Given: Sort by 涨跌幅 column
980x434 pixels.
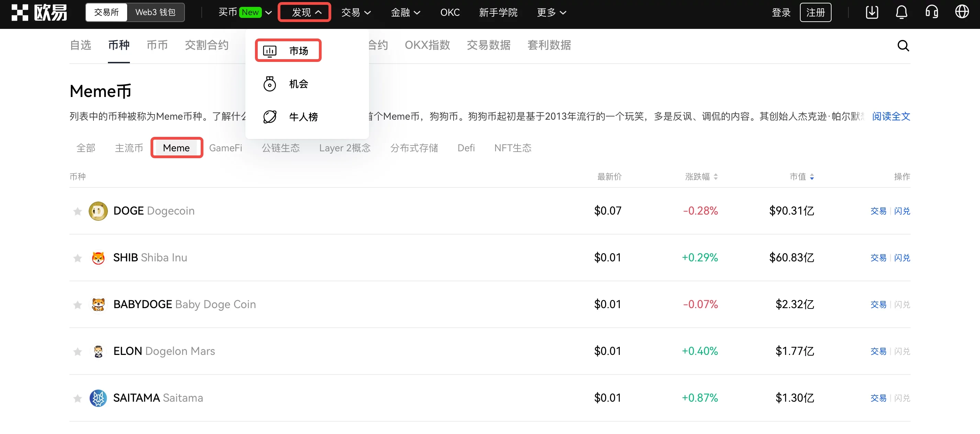Looking at the screenshot, I should (701, 177).
